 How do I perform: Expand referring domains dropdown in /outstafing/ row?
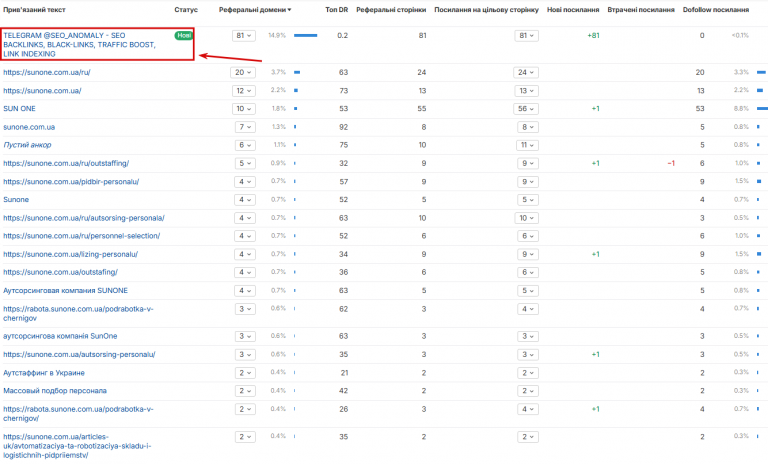(x=245, y=272)
